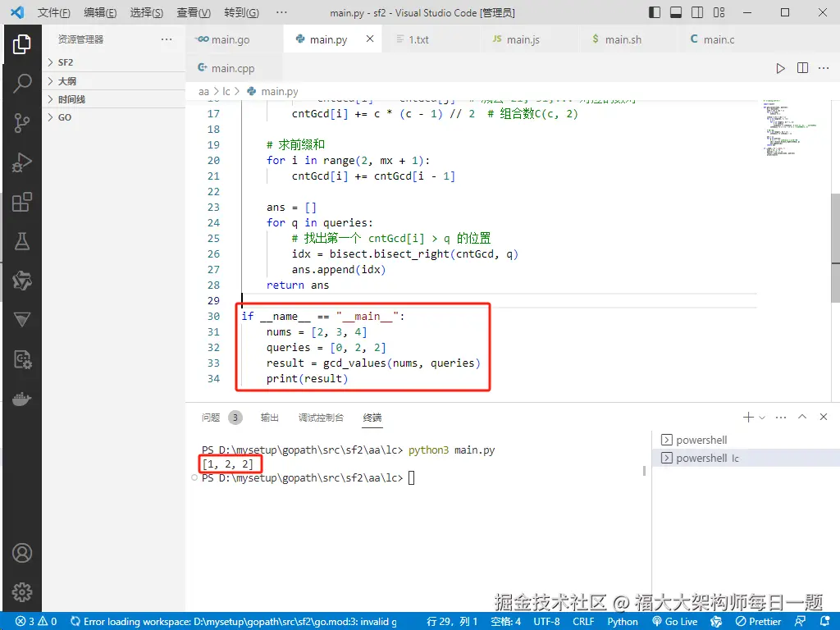
Task: Change encoding via UTF-8 status item
Action: (x=546, y=622)
